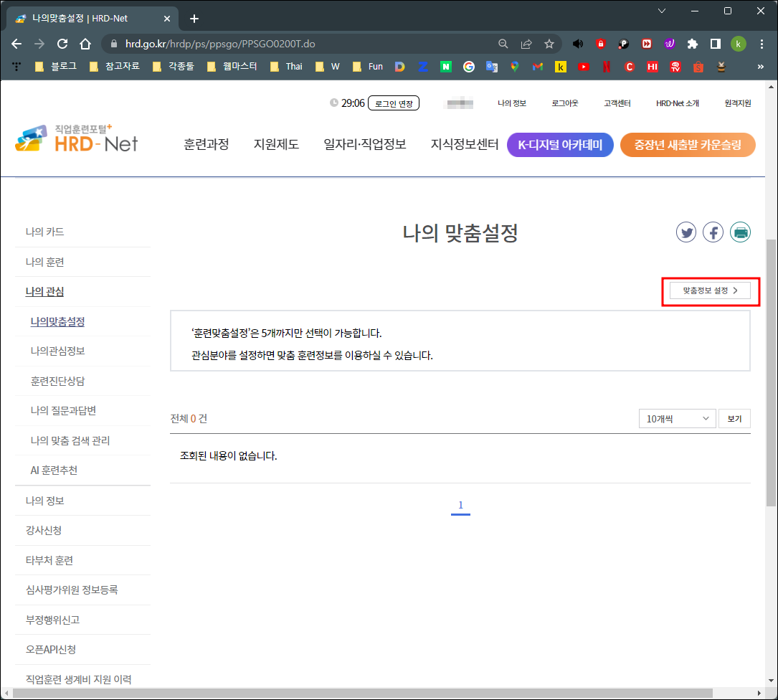
Task: Click the YouTube icon on the bookmarks bar
Action: point(583,66)
